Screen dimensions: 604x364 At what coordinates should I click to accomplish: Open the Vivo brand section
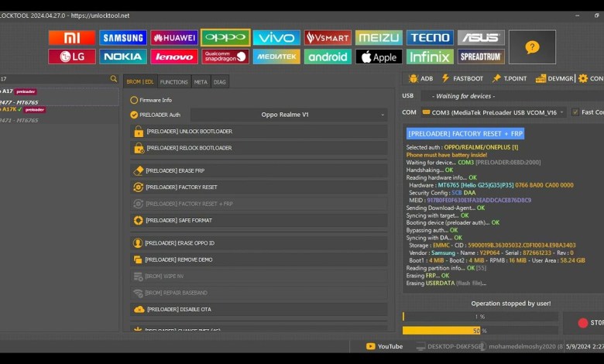(276, 38)
